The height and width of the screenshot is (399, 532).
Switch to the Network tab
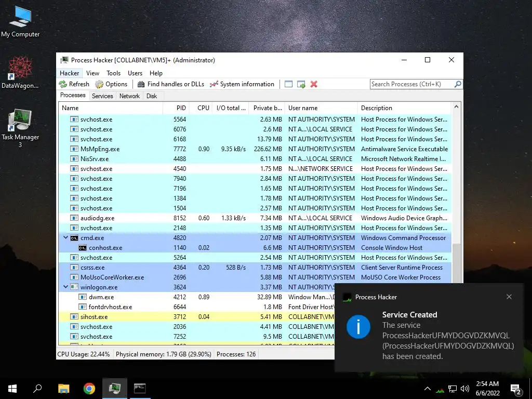pos(129,96)
